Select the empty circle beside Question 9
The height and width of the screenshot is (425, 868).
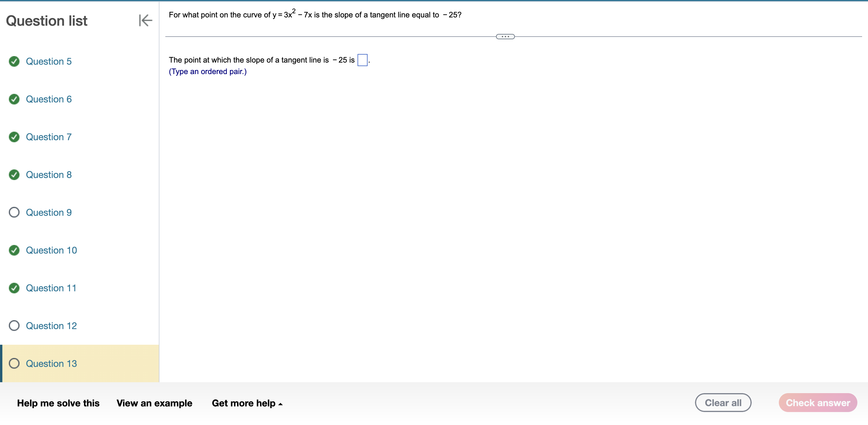[x=14, y=212]
